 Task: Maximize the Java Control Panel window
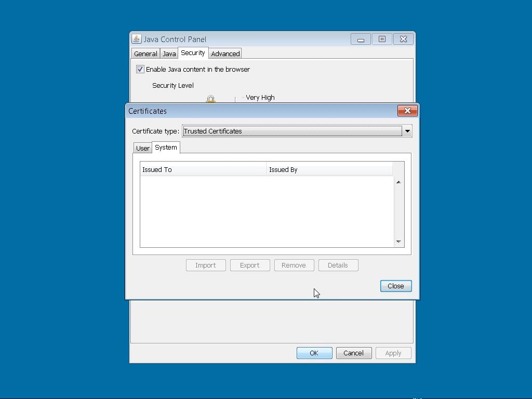[x=382, y=39]
